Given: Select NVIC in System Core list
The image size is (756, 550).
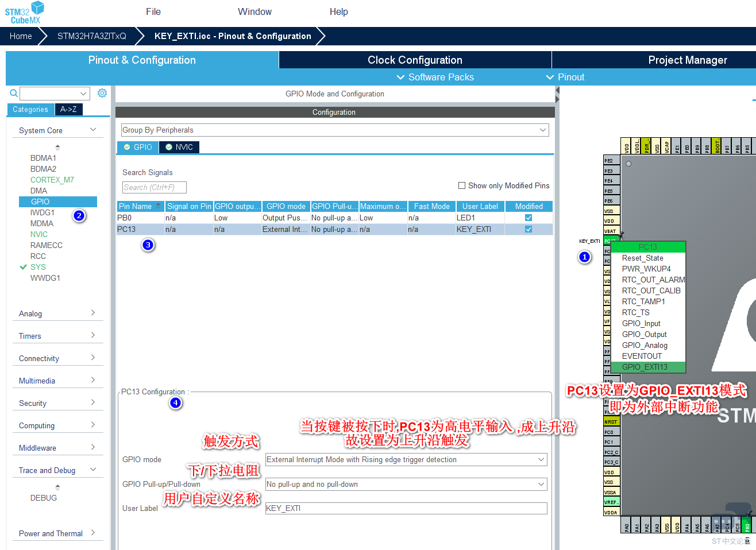Looking at the screenshot, I should point(39,234).
